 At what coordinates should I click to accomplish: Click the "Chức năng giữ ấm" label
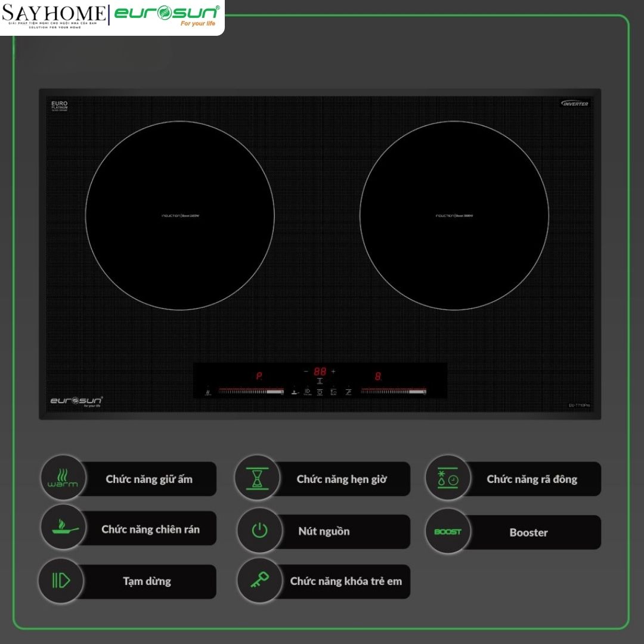(x=149, y=479)
